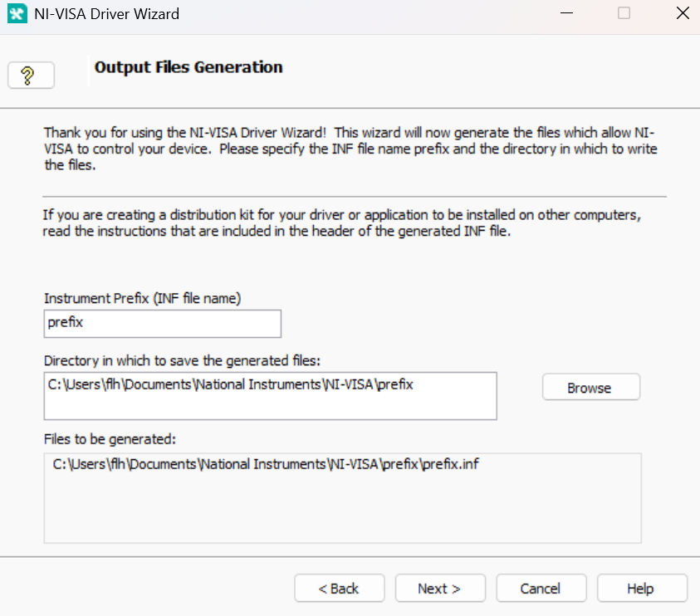The image size is (700, 616).
Task: Click the save directory path field
Action: click(270, 396)
